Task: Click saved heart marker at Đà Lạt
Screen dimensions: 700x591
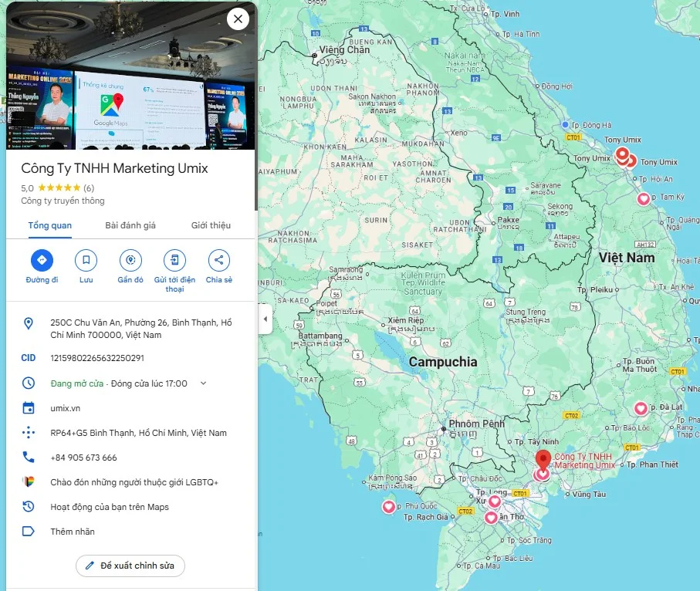Action: point(641,408)
